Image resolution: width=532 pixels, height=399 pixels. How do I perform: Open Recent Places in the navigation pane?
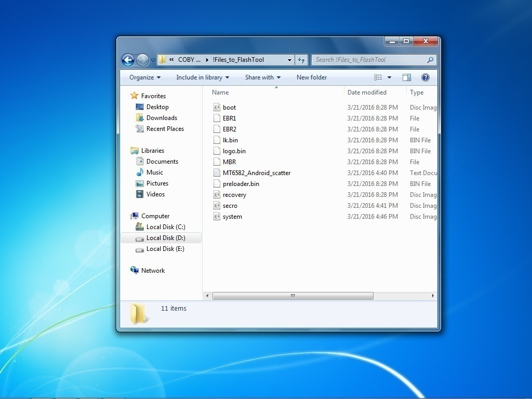pyautogui.click(x=160, y=129)
